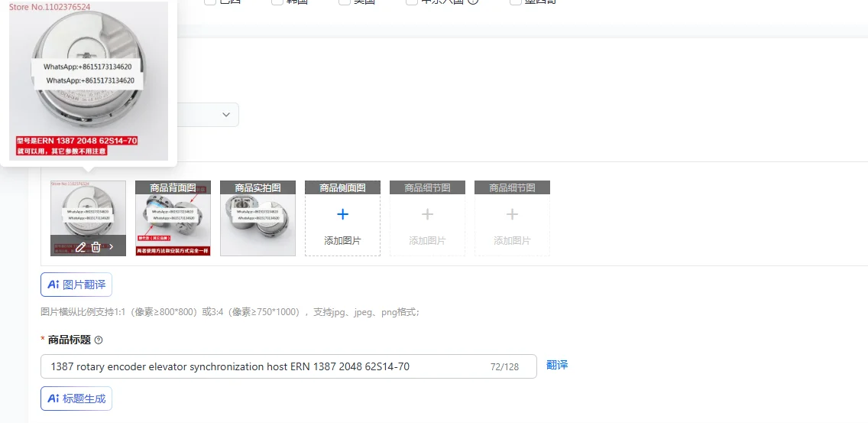Click the 72/128 character counter
The width and height of the screenshot is (868, 423).
[x=504, y=367]
